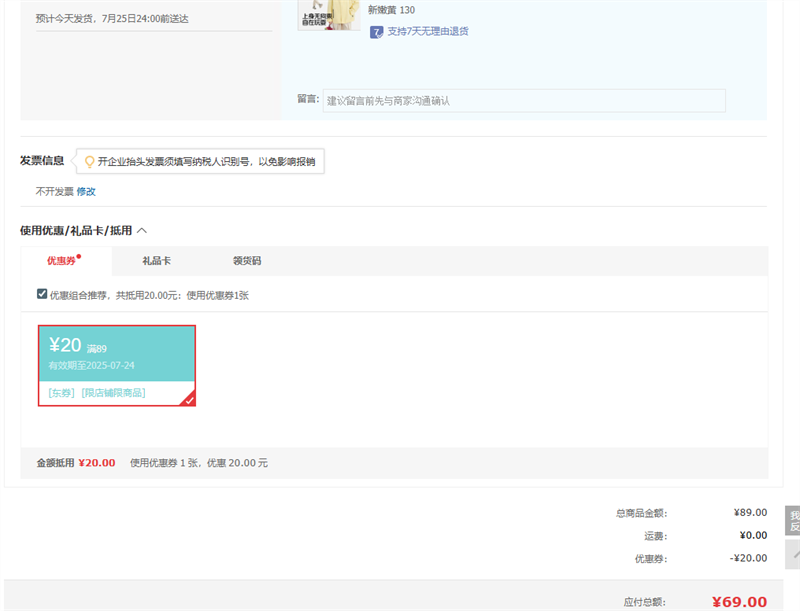800x611 pixels.
Task: Click 修改 link to edit invoice
Action: tap(86, 191)
